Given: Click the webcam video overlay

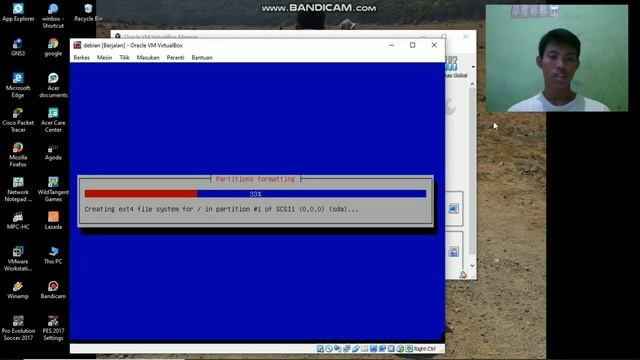Looking at the screenshot, I should click(557, 58).
